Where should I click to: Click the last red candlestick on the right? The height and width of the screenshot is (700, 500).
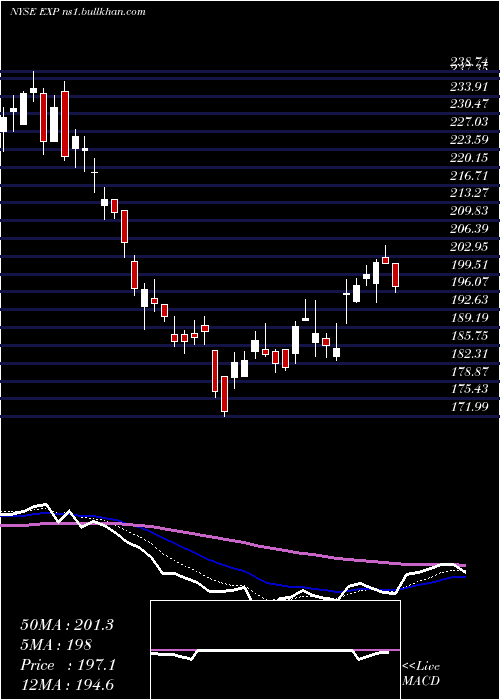[395, 275]
